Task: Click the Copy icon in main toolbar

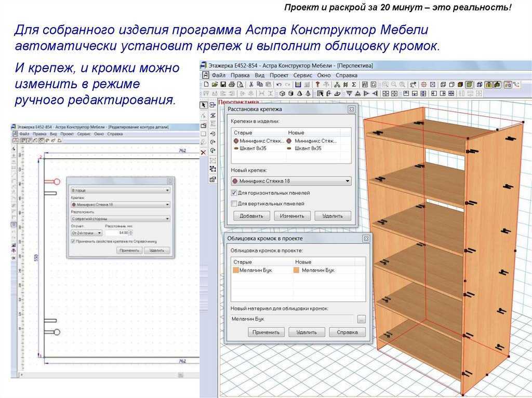Action: (x=260, y=85)
